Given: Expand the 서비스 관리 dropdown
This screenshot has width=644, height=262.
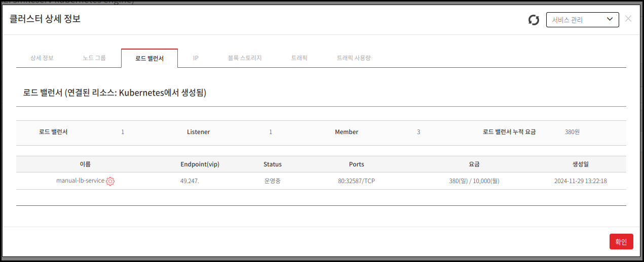Looking at the screenshot, I should [583, 20].
